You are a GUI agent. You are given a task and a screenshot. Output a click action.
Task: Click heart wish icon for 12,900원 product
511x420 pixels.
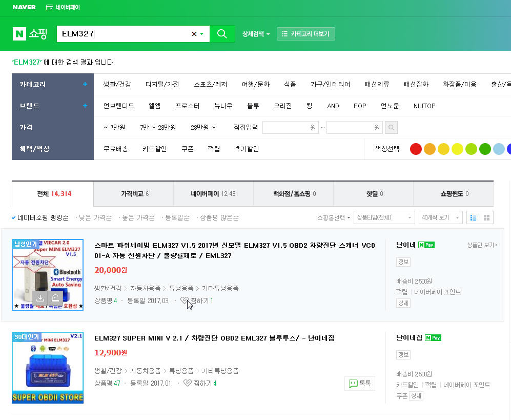tap(188, 383)
